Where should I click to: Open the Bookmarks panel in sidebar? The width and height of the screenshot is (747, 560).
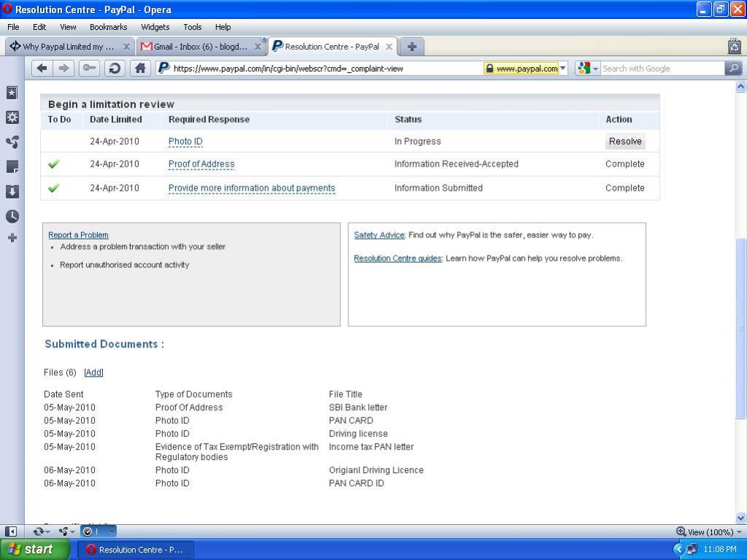click(x=12, y=93)
